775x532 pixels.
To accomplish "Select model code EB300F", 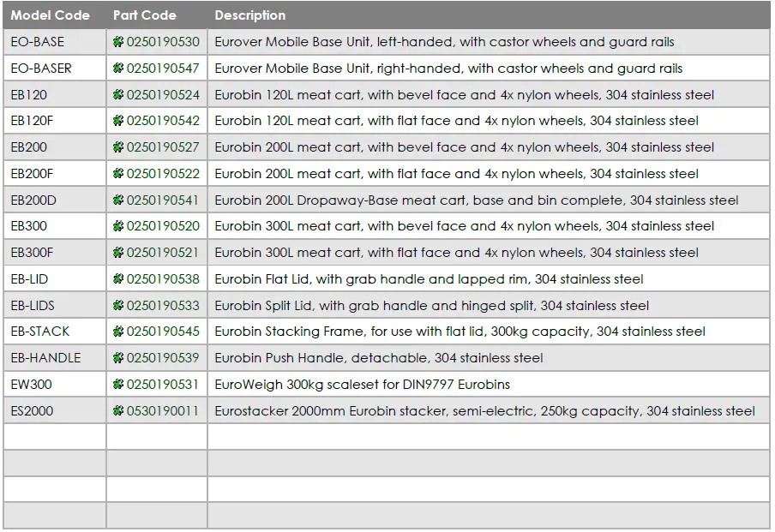I will [32, 253].
